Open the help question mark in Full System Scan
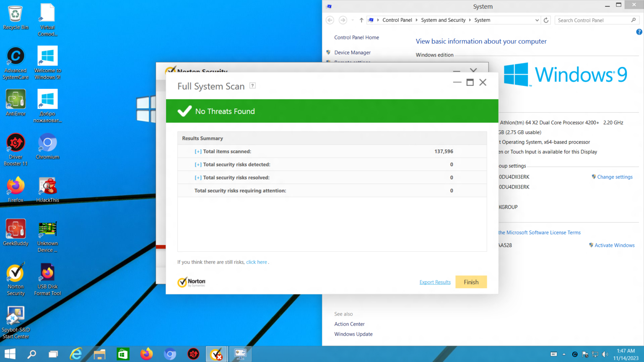Viewport: 644px width, 362px height. click(252, 85)
